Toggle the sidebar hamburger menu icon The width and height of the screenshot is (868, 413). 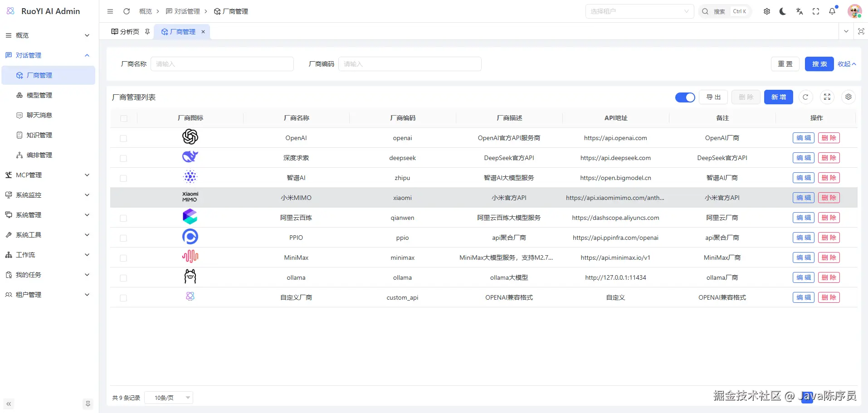point(110,11)
